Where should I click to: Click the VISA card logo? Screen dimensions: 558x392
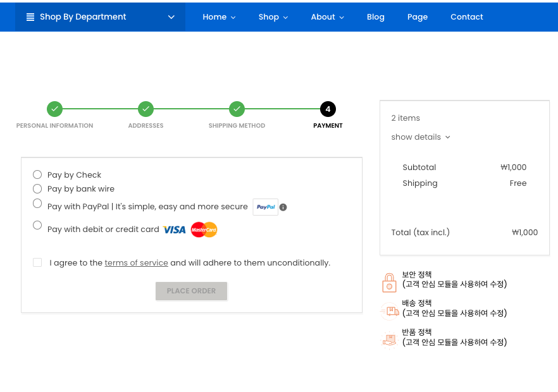pyautogui.click(x=175, y=230)
